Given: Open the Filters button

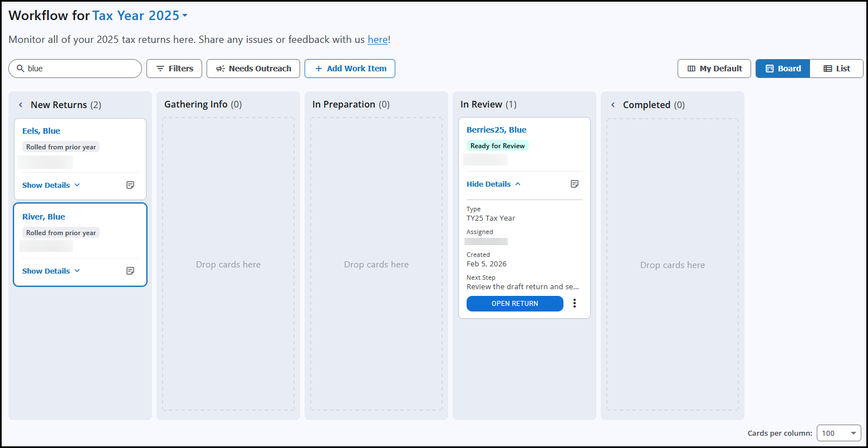Looking at the screenshot, I should (x=174, y=69).
